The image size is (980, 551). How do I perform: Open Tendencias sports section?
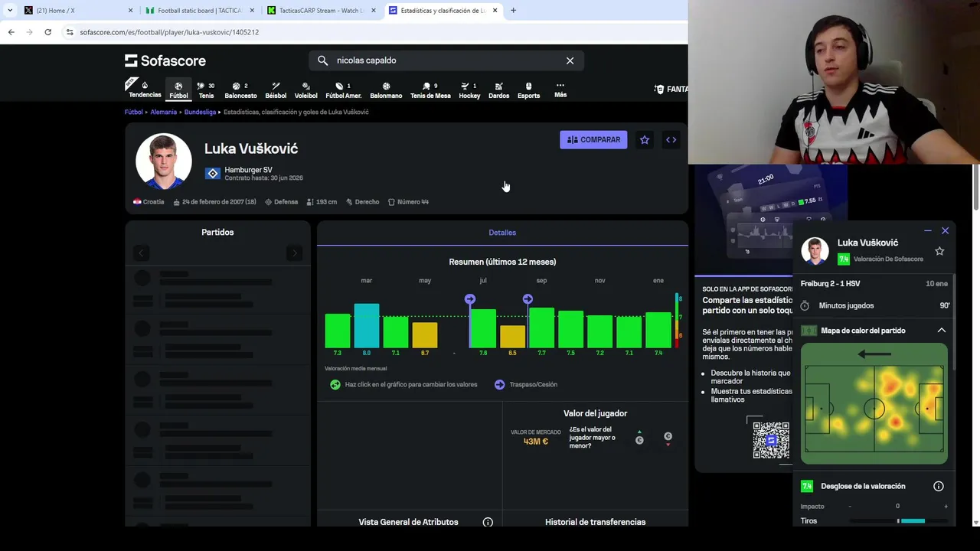(145, 90)
